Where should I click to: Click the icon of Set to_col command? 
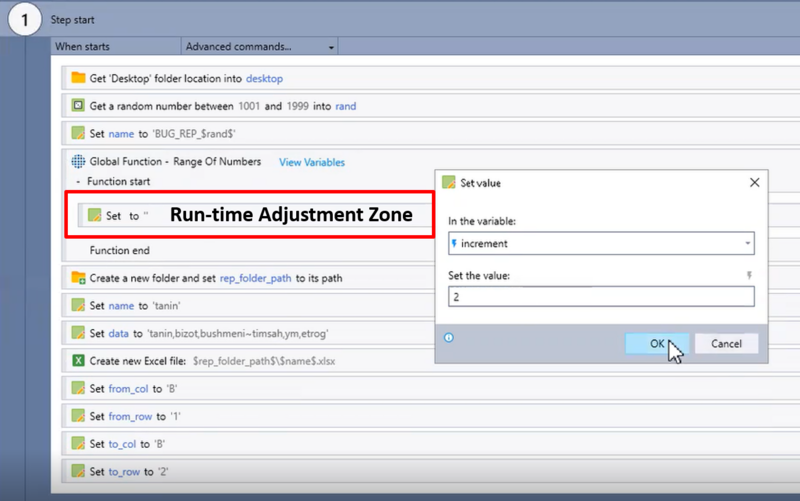78,443
